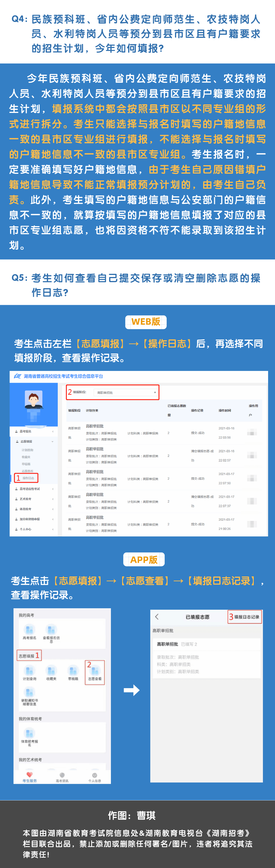Expand the 个人中心 sidebar menu

pos(34,529)
